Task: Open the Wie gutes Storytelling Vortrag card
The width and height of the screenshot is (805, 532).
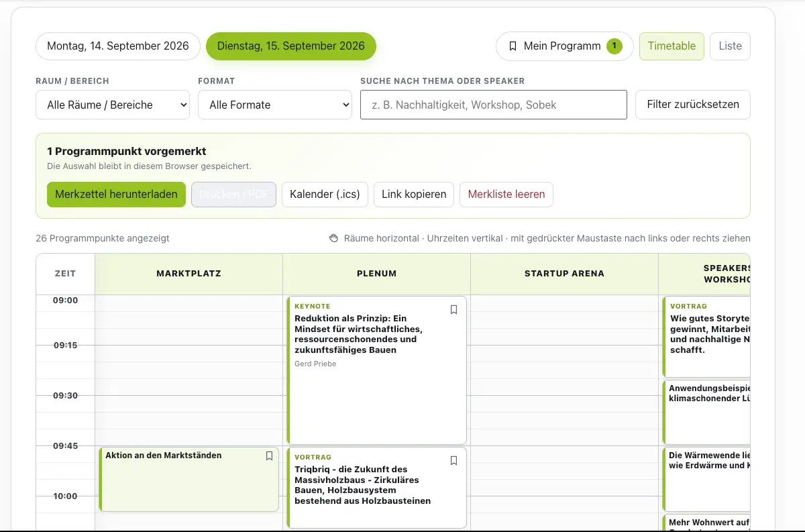Action: [x=706, y=337]
